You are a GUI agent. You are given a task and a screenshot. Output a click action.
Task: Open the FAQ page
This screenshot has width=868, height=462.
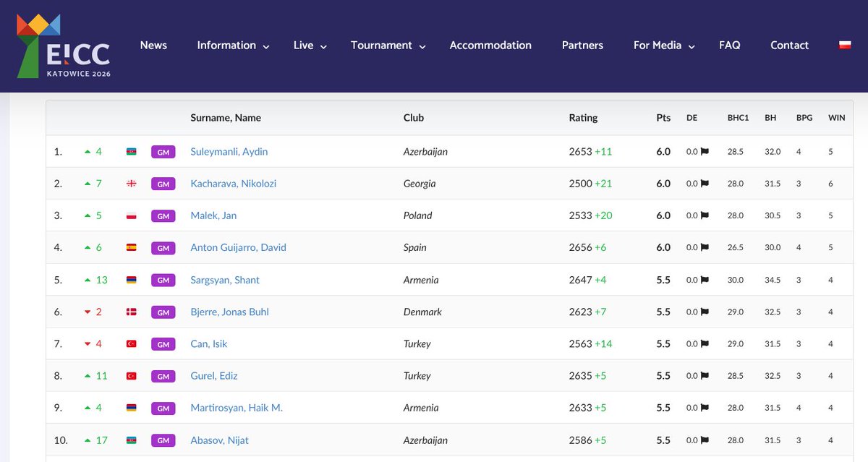(730, 45)
